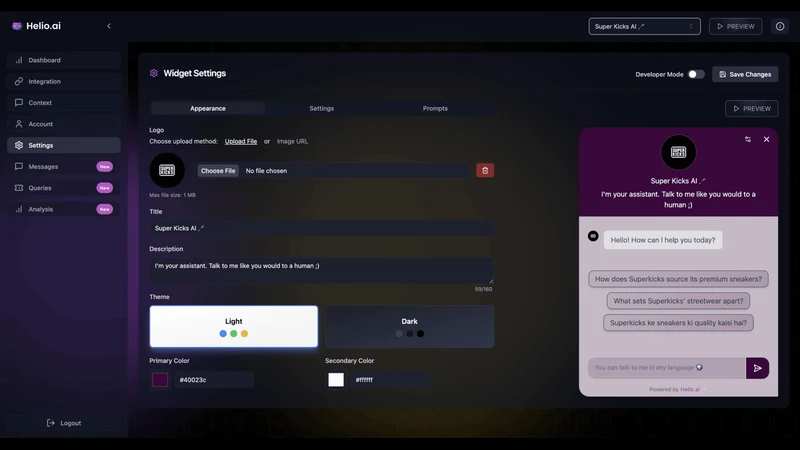Image resolution: width=800 pixels, height=450 pixels.
Task: Click the New badge next to Messages
Action: click(x=105, y=167)
